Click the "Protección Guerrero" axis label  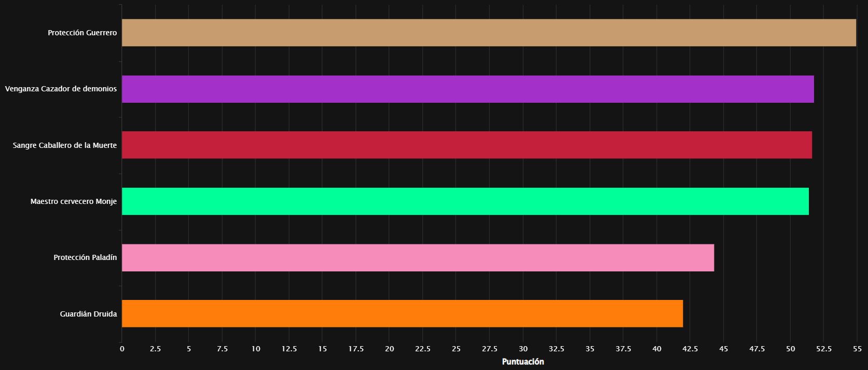[x=82, y=33]
